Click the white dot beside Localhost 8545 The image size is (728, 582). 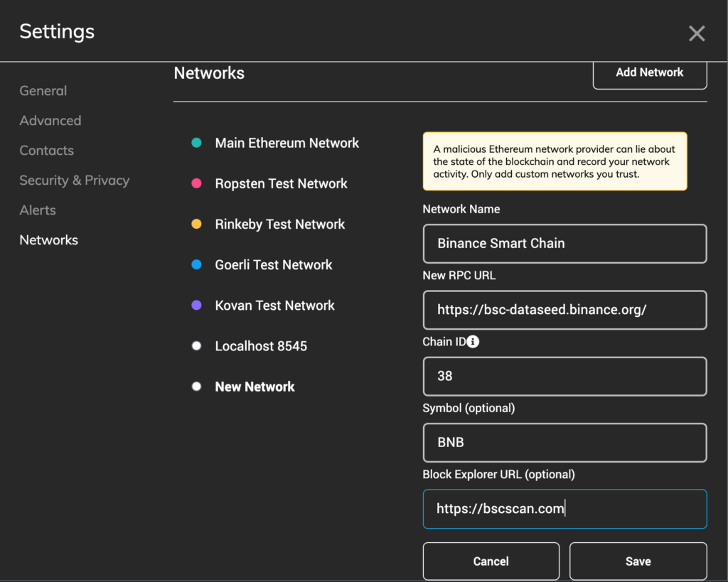[x=196, y=346]
